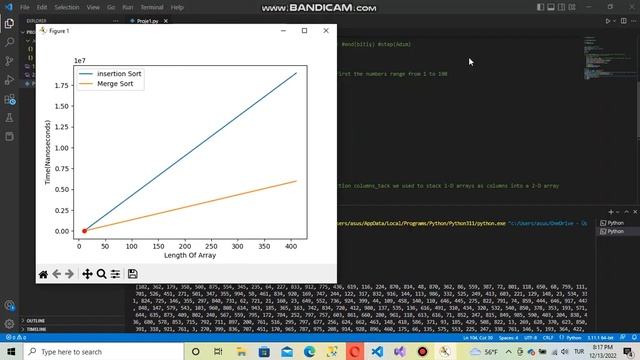This screenshot has width=640, height=360.
Task: Change end of line sequence CRLF
Action: coord(548,338)
